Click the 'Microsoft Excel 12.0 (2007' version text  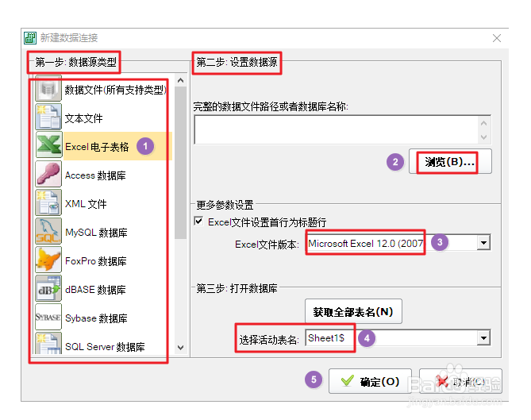366,243
